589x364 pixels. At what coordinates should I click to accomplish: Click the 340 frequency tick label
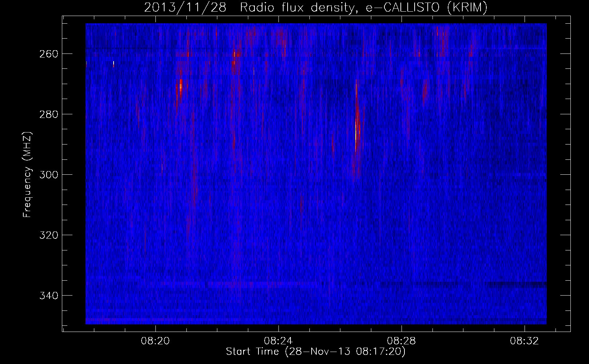tap(48, 296)
